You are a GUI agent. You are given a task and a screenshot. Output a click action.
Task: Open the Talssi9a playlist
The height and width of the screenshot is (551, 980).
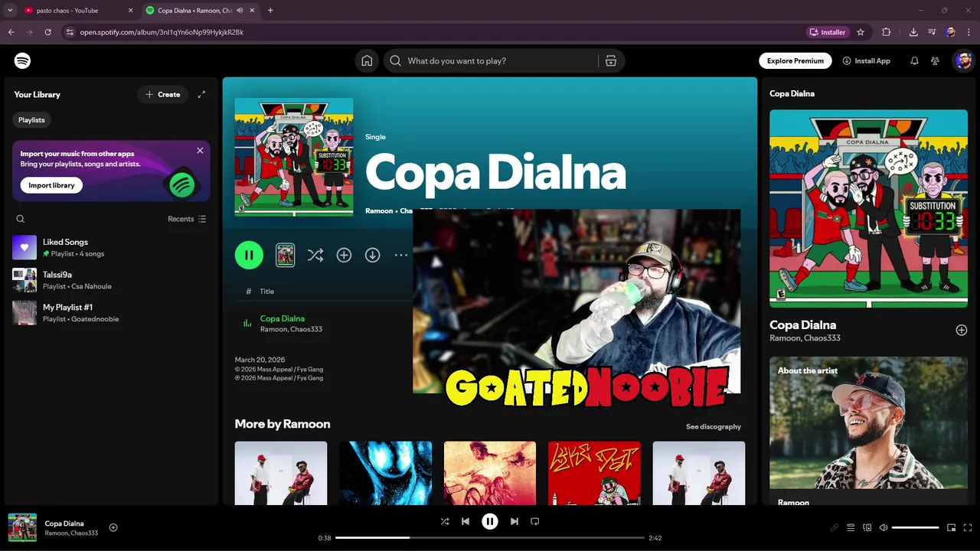(x=111, y=280)
